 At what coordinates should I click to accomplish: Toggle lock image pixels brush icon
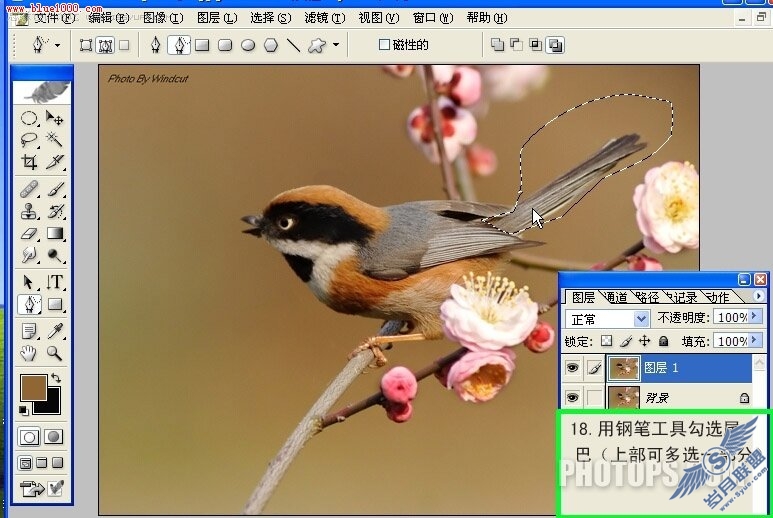coord(626,341)
